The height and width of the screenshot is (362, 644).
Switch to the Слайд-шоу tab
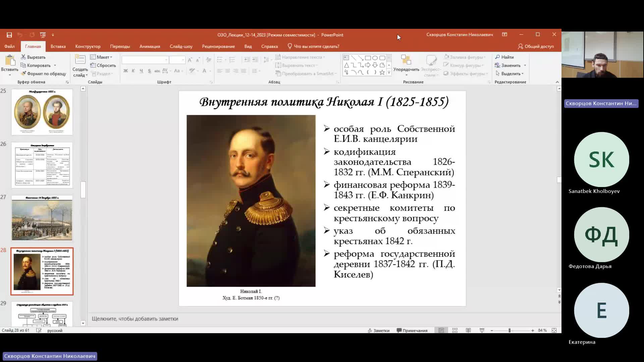click(181, 46)
